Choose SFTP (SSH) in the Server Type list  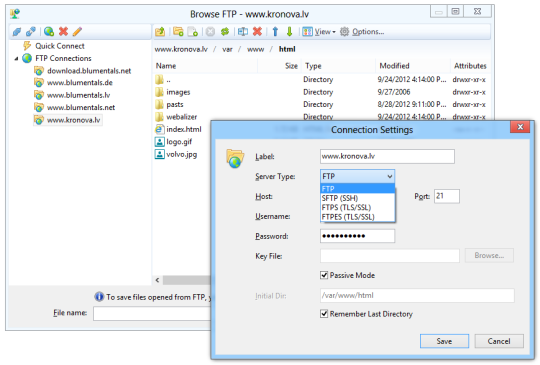357,198
